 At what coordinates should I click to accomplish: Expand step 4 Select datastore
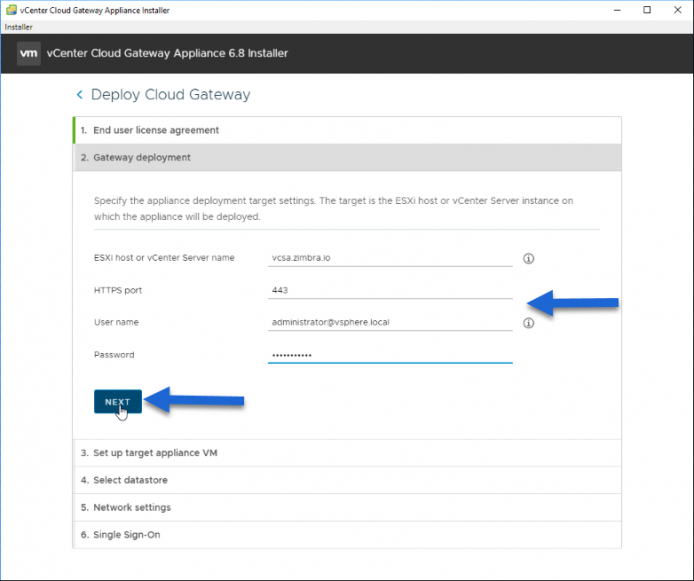[x=347, y=480]
